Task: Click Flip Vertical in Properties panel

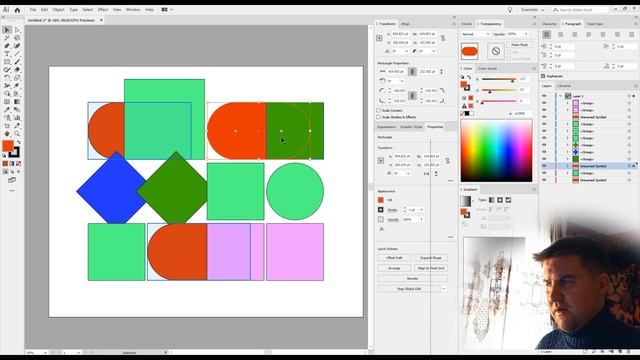Action: pyautogui.click(x=436, y=173)
